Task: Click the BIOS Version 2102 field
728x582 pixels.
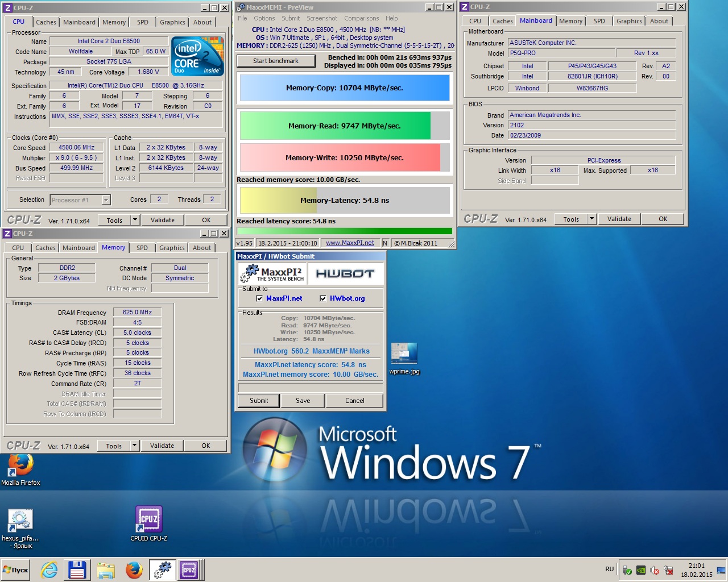Action: [591, 125]
